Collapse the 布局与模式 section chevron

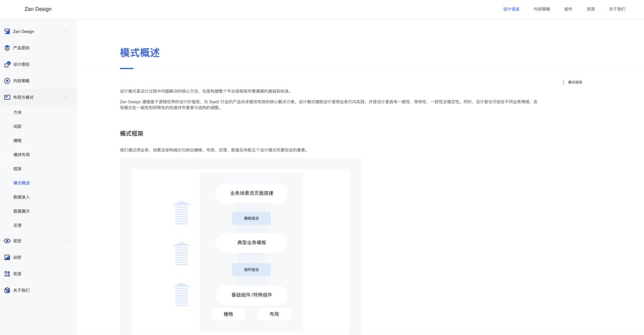[66, 97]
